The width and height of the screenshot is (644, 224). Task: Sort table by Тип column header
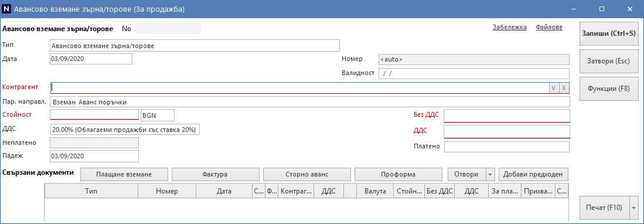[x=91, y=191]
